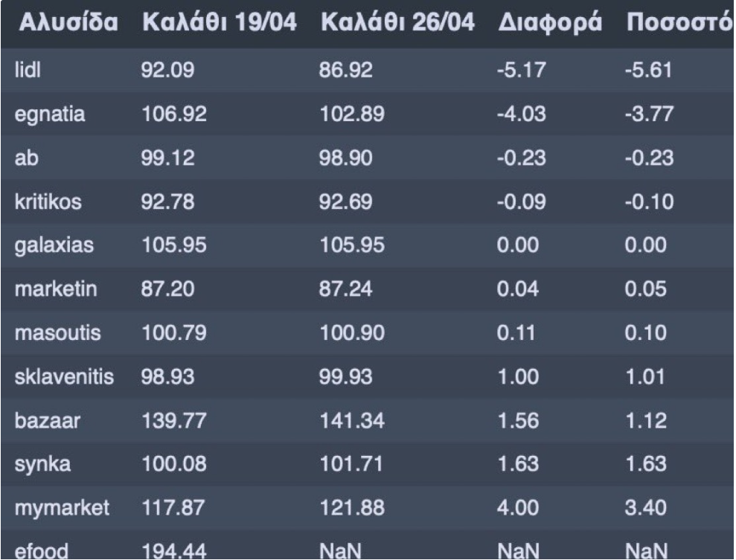
Task: Select the galaxias row label
Action: click(x=54, y=245)
